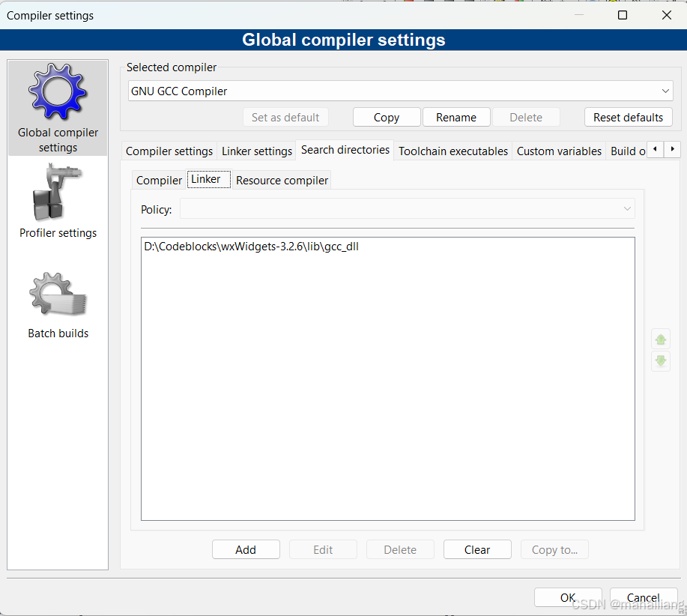Open the partially visible Build options tab
Viewport: 687px width, 616px height.
(x=627, y=151)
